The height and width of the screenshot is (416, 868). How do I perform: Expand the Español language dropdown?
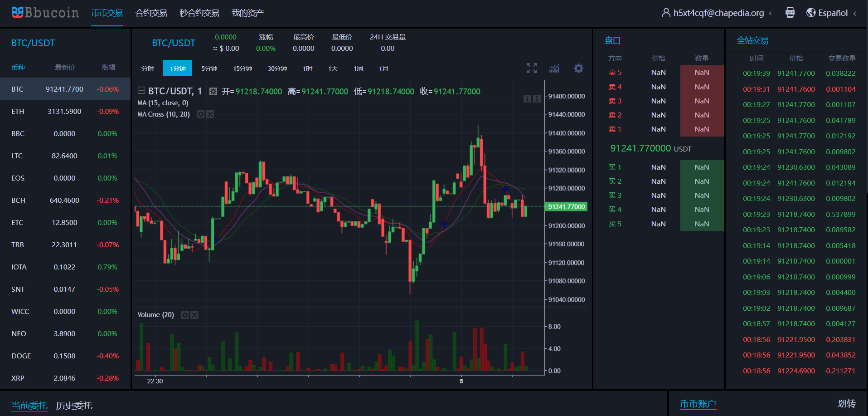pyautogui.click(x=832, y=13)
